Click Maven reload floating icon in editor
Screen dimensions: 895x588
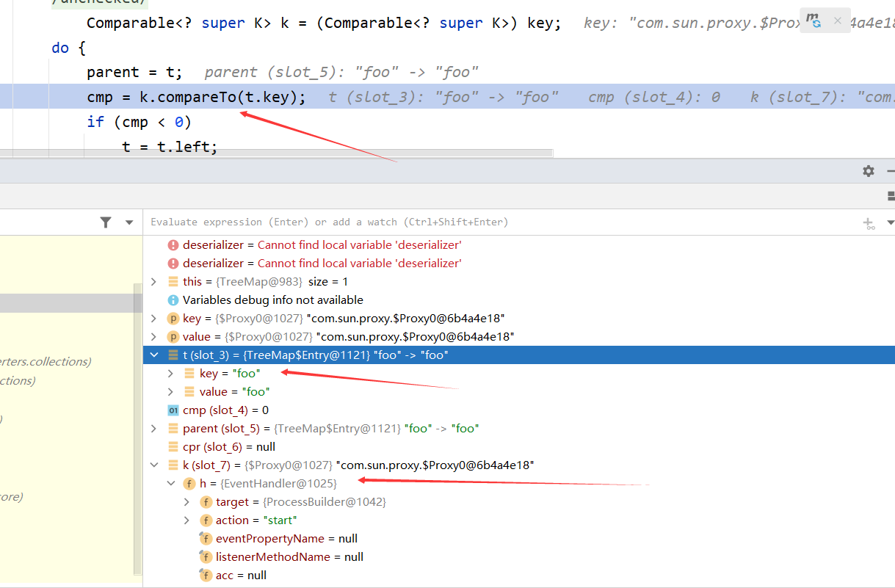coord(814,20)
